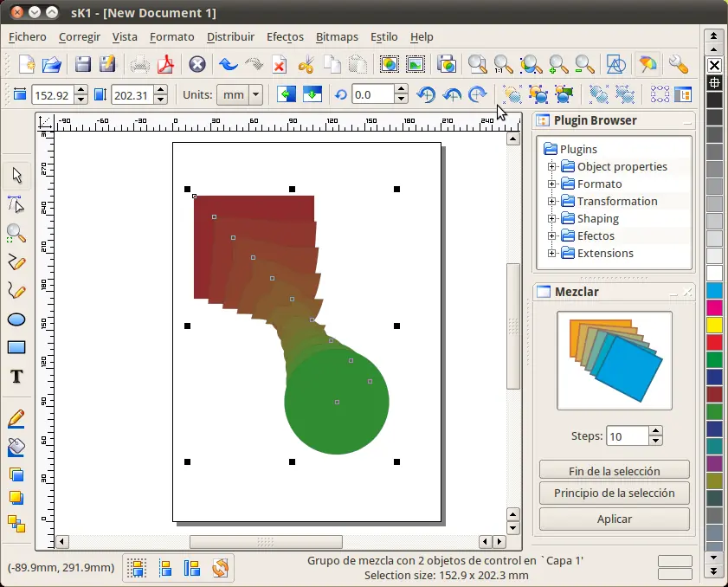Expand the Shaping plugin folder
Viewport: 728px width, 587px height.
(x=551, y=218)
